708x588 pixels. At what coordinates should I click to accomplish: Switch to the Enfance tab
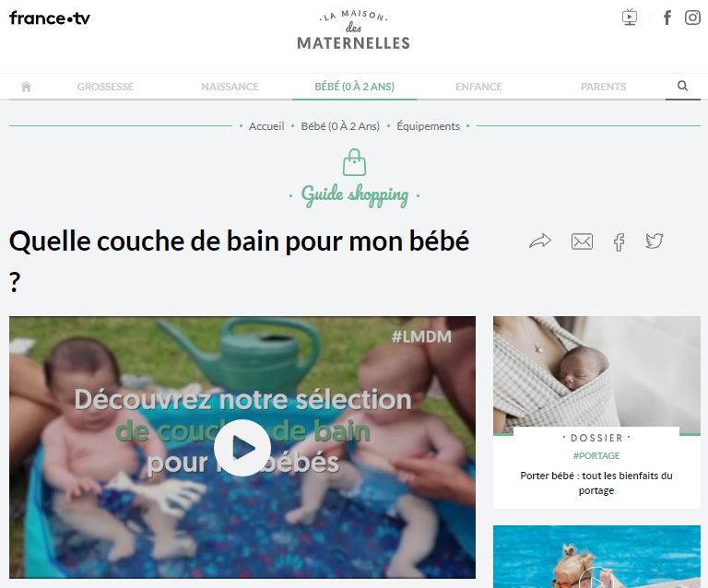tap(478, 87)
